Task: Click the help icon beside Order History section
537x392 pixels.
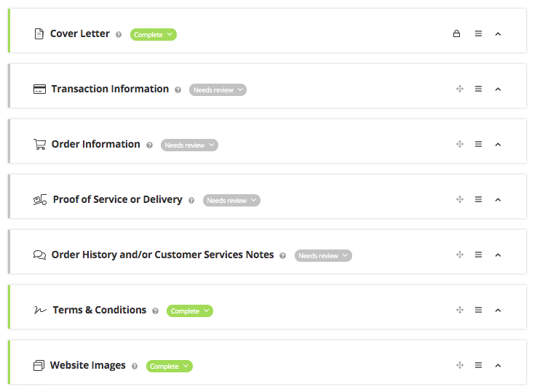Action: [x=282, y=256]
